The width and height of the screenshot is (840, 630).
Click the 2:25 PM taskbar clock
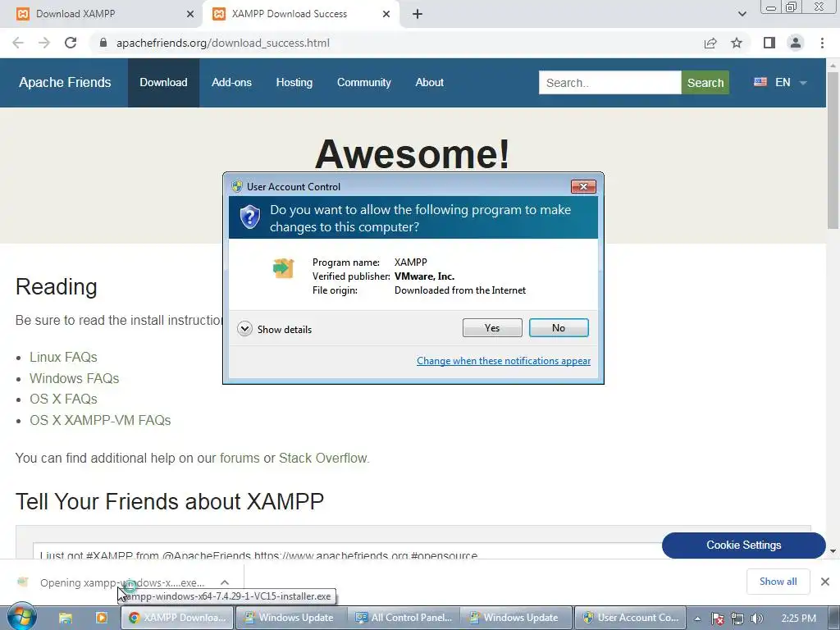[x=798, y=619]
